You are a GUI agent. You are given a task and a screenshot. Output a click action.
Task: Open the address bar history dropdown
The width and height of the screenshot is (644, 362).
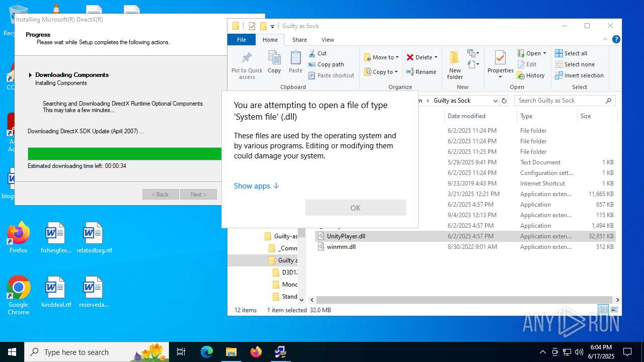click(x=496, y=101)
